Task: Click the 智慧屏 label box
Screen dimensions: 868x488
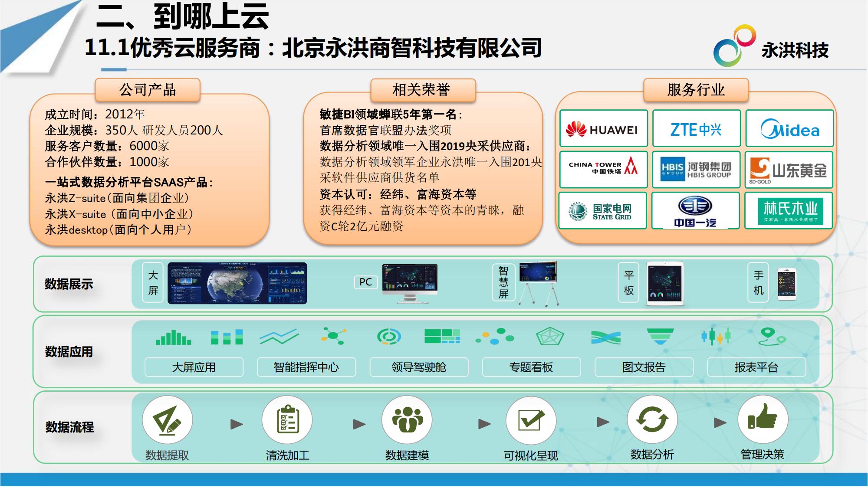Action: [503, 282]
